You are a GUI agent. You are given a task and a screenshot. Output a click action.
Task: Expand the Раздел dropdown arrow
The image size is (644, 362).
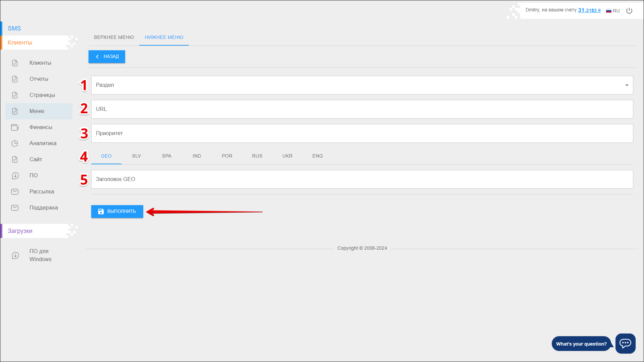click(x=627, y=85)
